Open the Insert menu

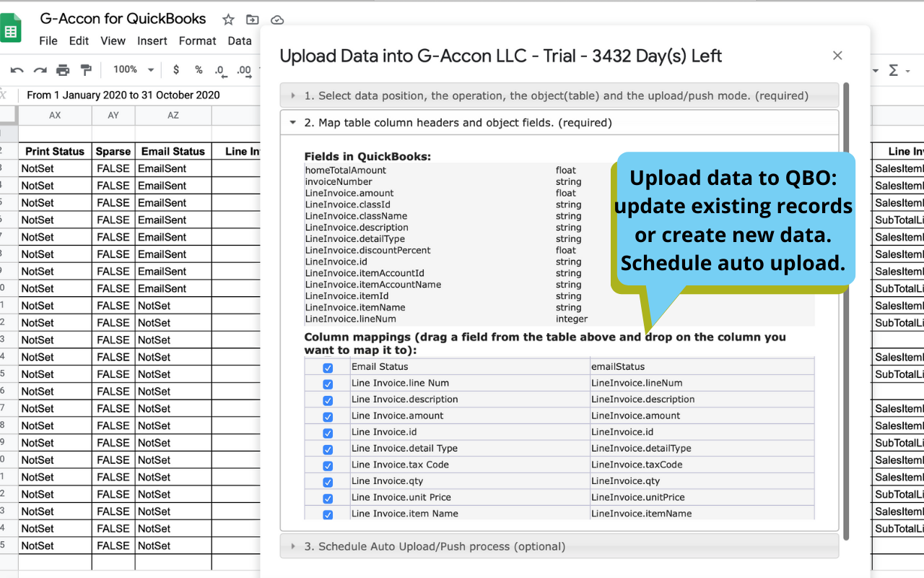pyautogui.click(x=152, y=41)
